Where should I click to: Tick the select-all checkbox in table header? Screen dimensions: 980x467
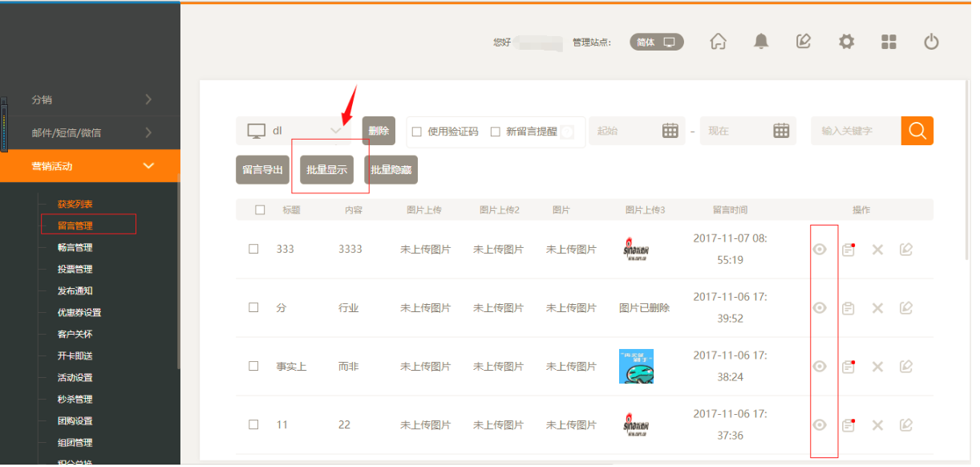click(260, 210)
